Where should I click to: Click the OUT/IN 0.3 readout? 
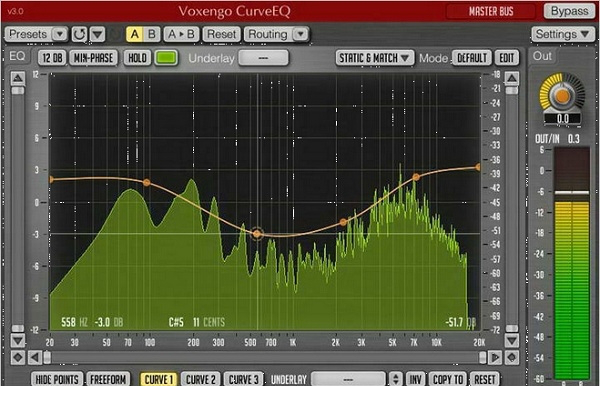tap(558, 139)
